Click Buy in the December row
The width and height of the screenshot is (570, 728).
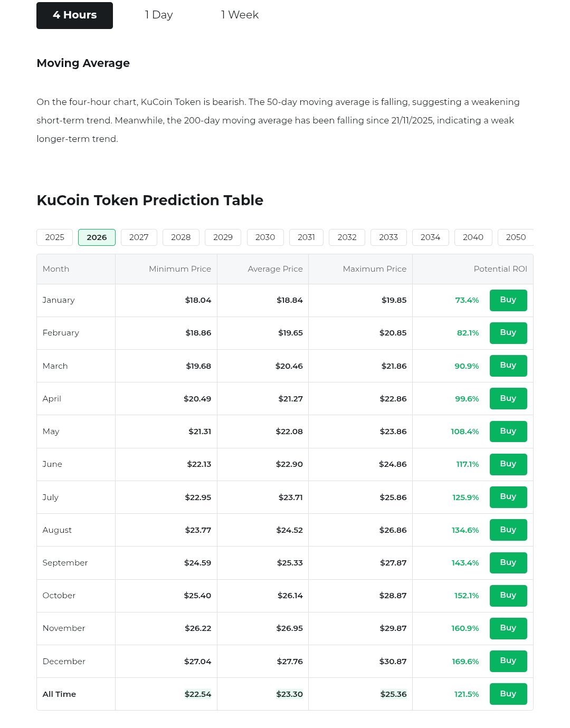click(508, 661)
